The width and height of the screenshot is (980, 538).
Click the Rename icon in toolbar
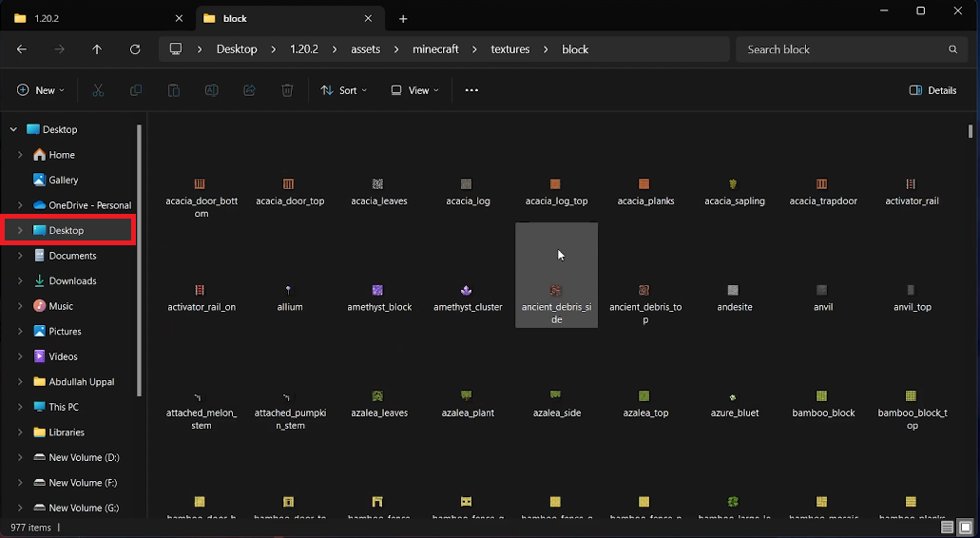[x=212, y=90]
